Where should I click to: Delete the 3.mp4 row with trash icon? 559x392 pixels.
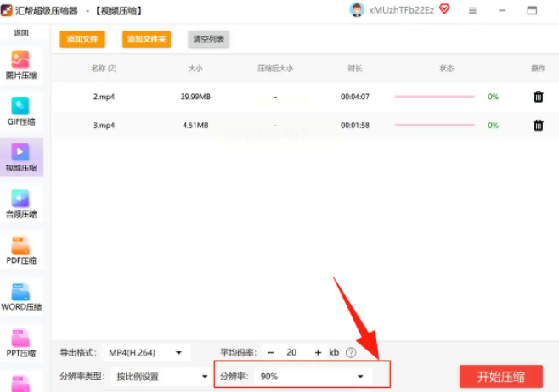point(538,125)
